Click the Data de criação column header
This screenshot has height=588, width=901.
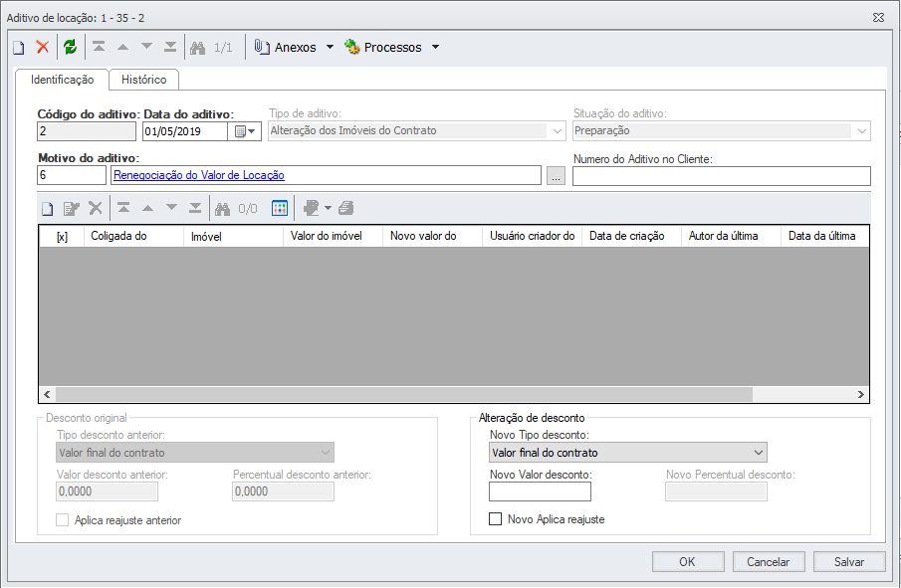click(631, 237)
